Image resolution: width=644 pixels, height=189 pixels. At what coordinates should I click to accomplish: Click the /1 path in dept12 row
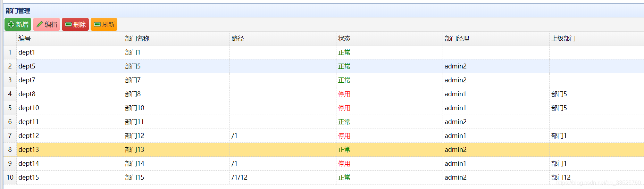(x=234, y=135)
